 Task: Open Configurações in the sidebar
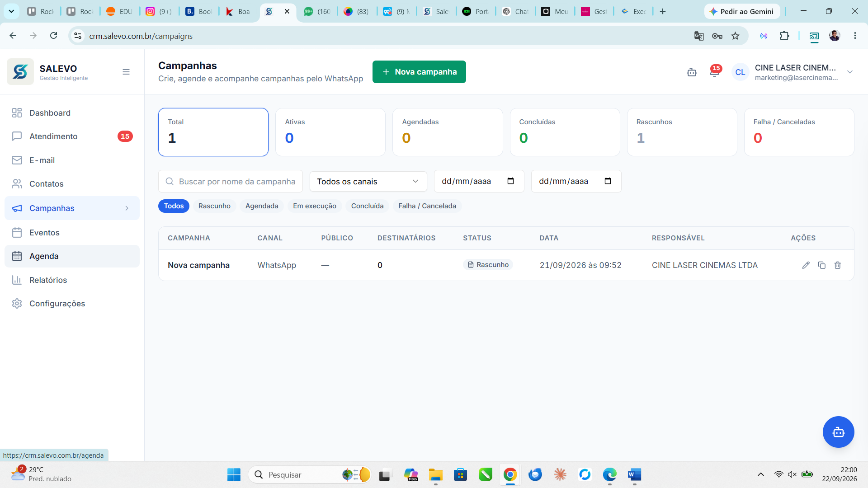[x=72, y=304]
